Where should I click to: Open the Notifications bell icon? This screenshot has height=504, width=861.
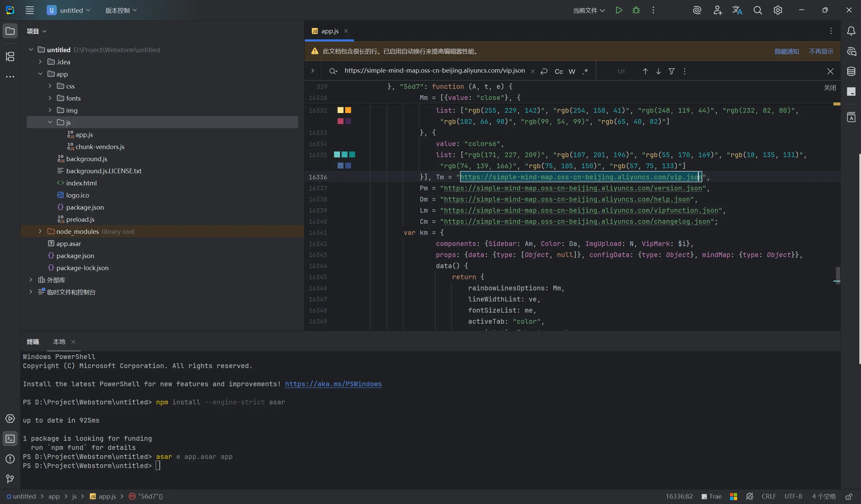click(x=851, y=31)
